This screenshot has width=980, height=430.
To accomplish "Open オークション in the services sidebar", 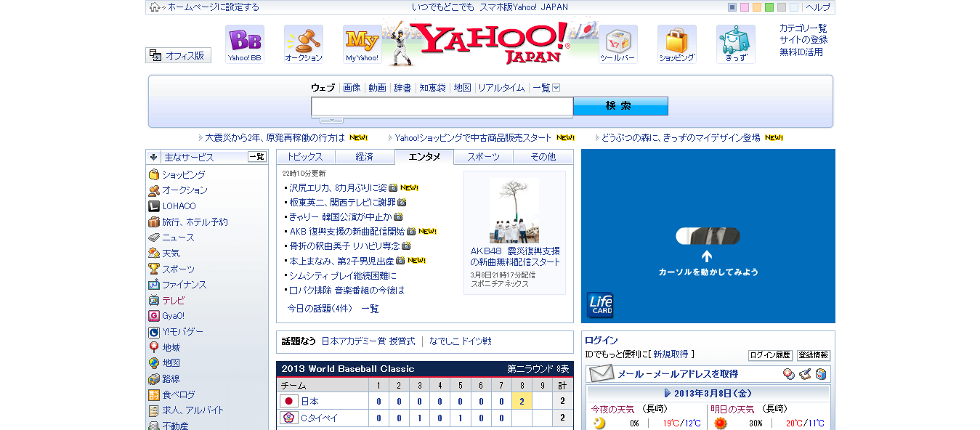I will pyautogui.click(x=185, y=190).
